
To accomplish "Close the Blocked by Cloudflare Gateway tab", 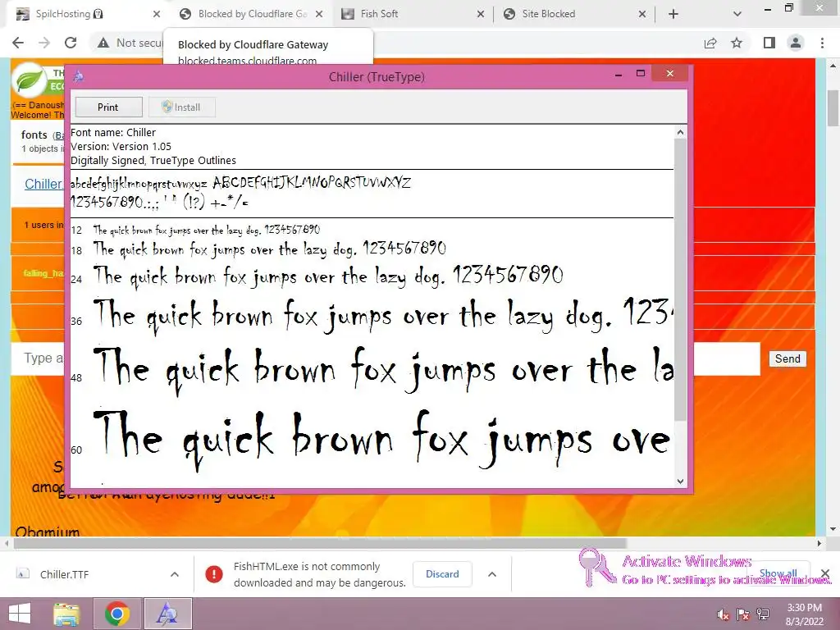I will click(x=319, y=15).
